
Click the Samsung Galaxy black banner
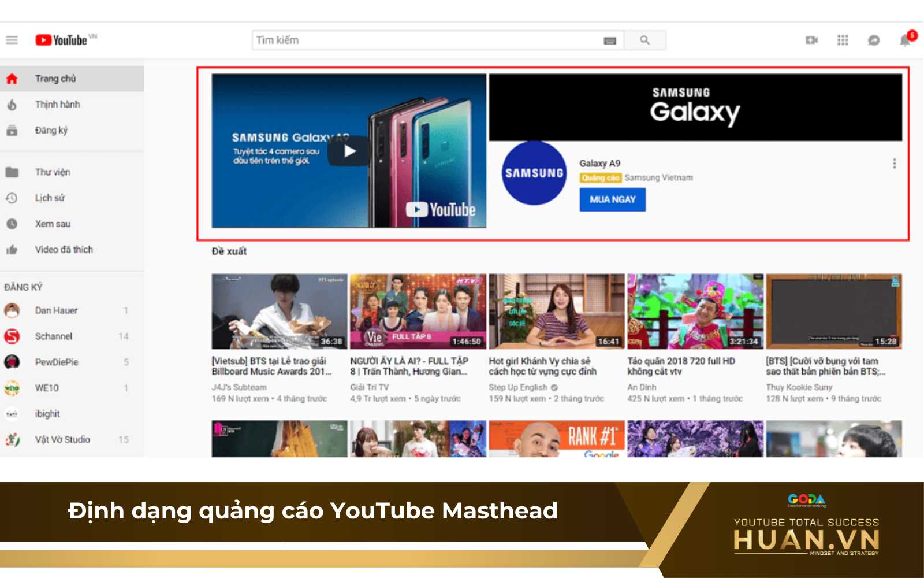point(695,107)
